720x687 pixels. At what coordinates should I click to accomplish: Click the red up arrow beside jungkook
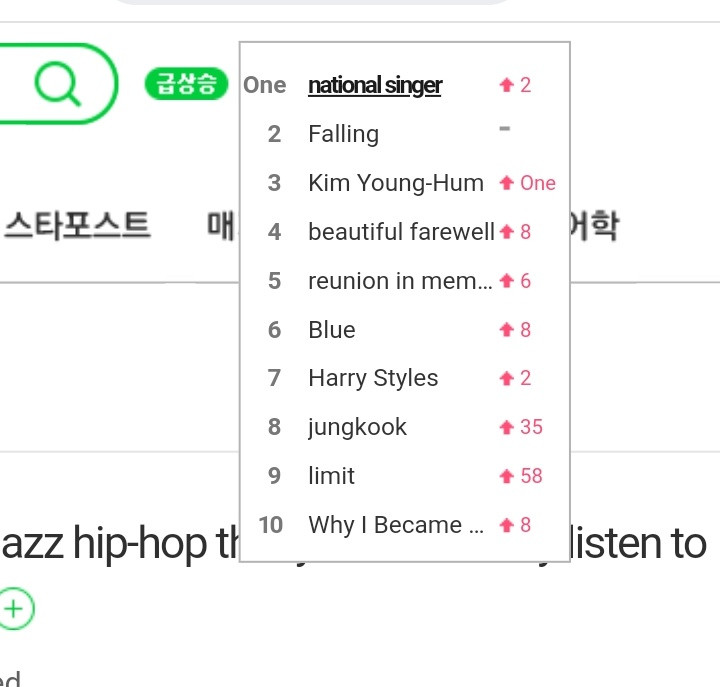pos(506,427)
